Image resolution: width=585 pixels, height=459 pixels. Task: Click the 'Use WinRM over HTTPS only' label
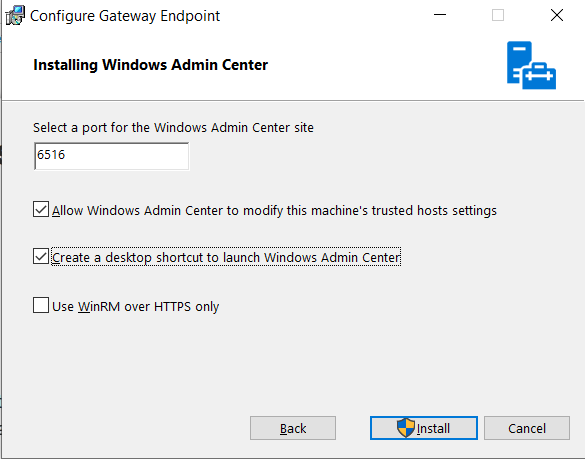135,307
